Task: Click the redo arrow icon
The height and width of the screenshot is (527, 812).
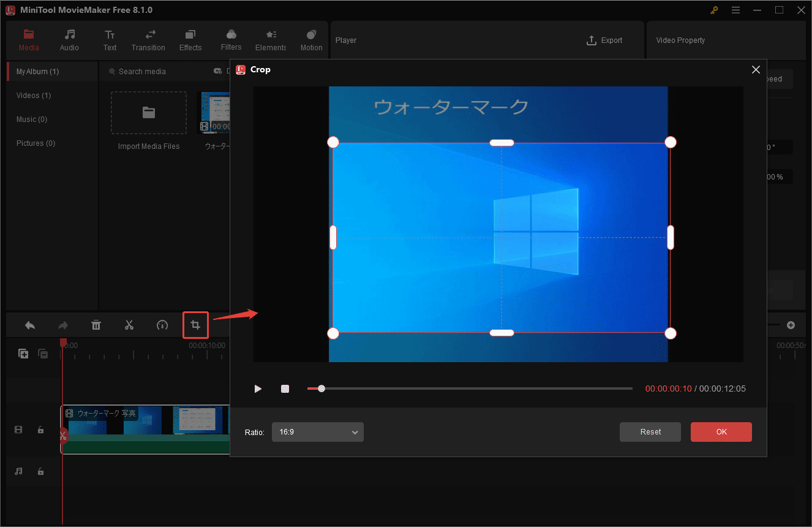Action: click(x=63, y=325)
